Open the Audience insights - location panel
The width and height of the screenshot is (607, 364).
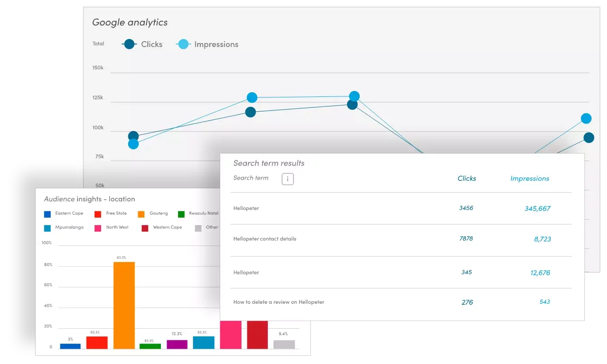89,199
